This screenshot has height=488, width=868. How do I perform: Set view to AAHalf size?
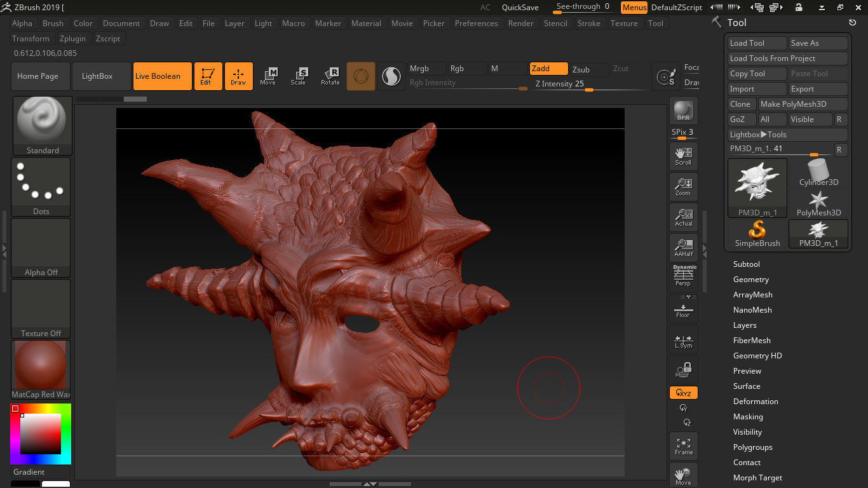(683, 247)
